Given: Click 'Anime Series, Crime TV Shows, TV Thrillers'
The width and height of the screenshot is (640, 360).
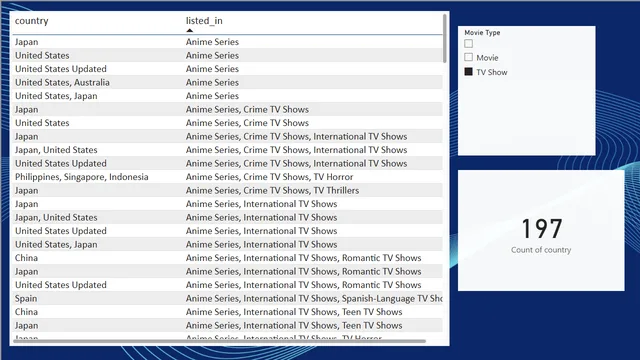Looking at the screenshot, I should tap(272, 191).
